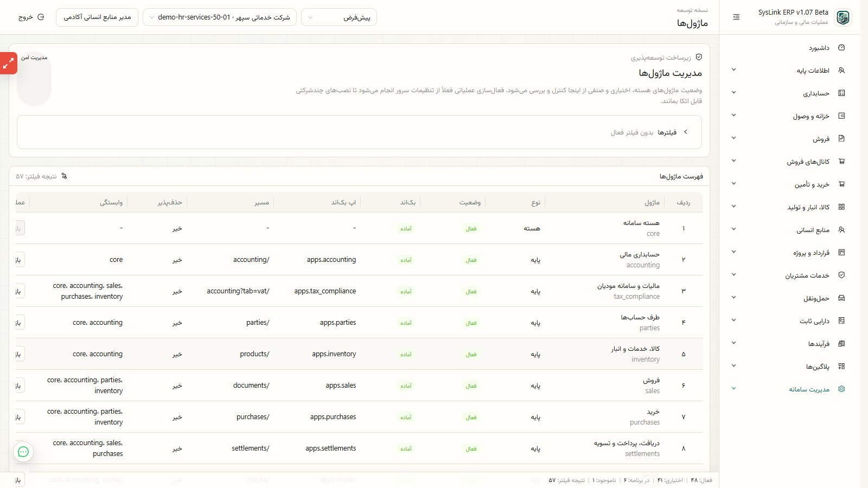This screenshot has height=488, width=868.
Task: Expand the فروش submenu chevron
Action: coord(733,138)
